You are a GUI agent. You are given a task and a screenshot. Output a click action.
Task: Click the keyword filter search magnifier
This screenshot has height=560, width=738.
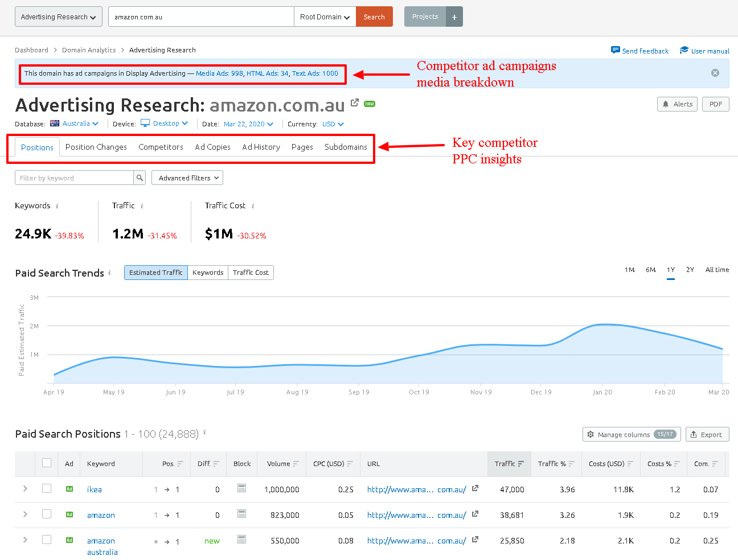tap(140, 178)
